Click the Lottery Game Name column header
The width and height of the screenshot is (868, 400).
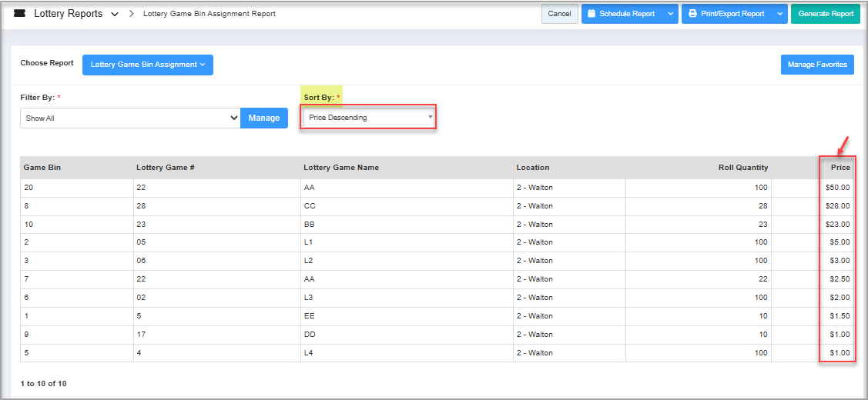[341, 168]
